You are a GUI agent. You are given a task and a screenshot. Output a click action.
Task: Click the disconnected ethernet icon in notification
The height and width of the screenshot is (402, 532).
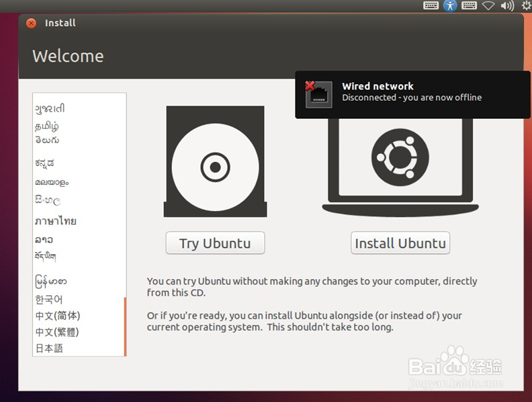[318, 95]
